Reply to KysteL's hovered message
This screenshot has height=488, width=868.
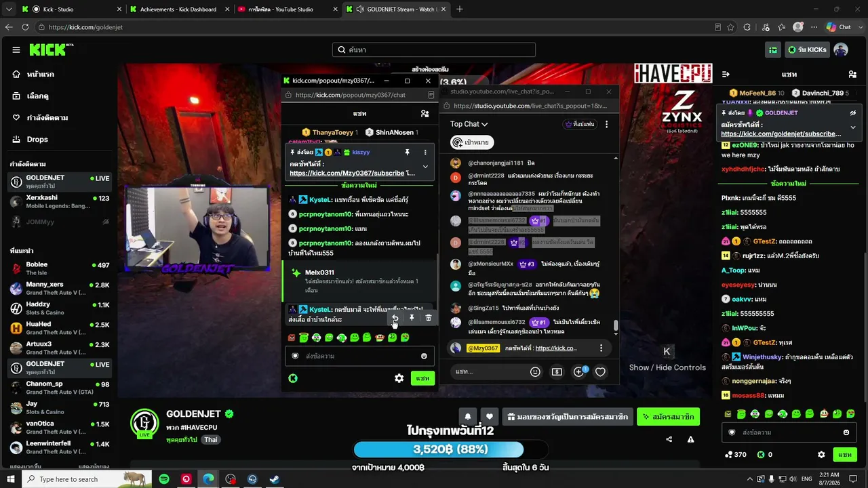click(x=395, y=318)
